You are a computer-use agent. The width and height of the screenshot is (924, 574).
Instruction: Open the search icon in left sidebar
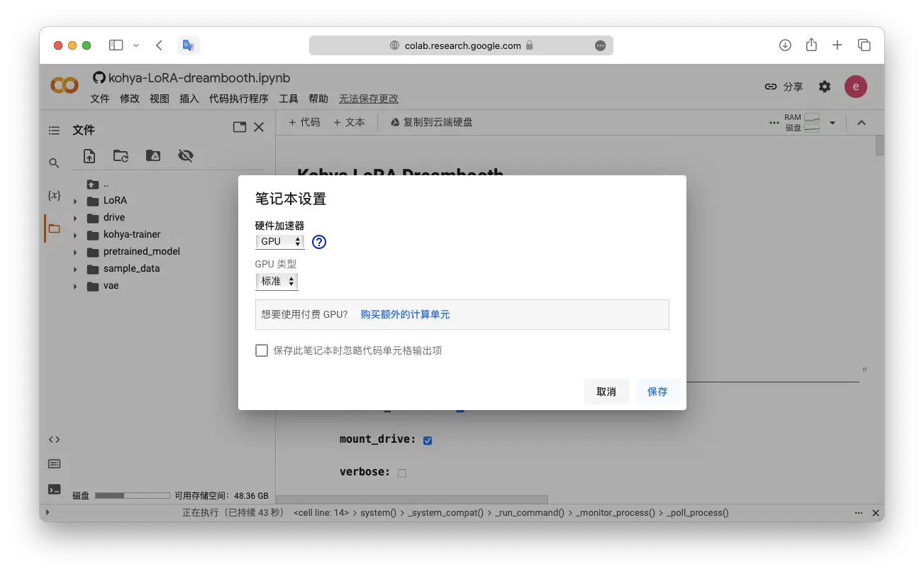(x=54, y=163)
